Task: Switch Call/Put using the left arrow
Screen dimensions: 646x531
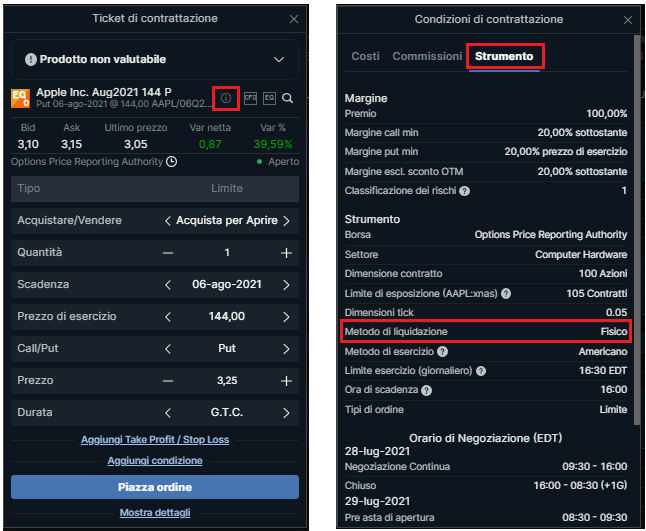Action: tap(168, 349)
